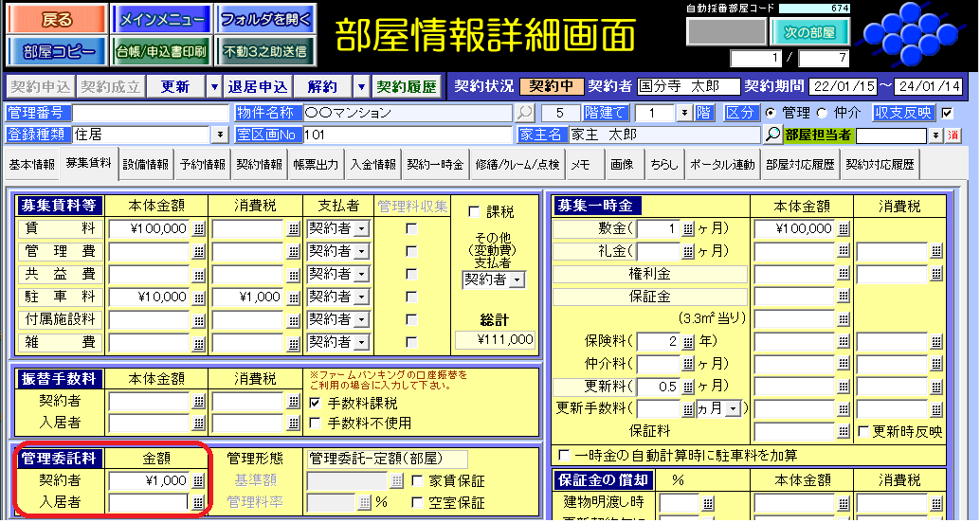Image resolution: width=980 pixels, height=523 pixels.
Task: Open dropdown arrow next to 更新 button
Action: [x=213, y=87]
